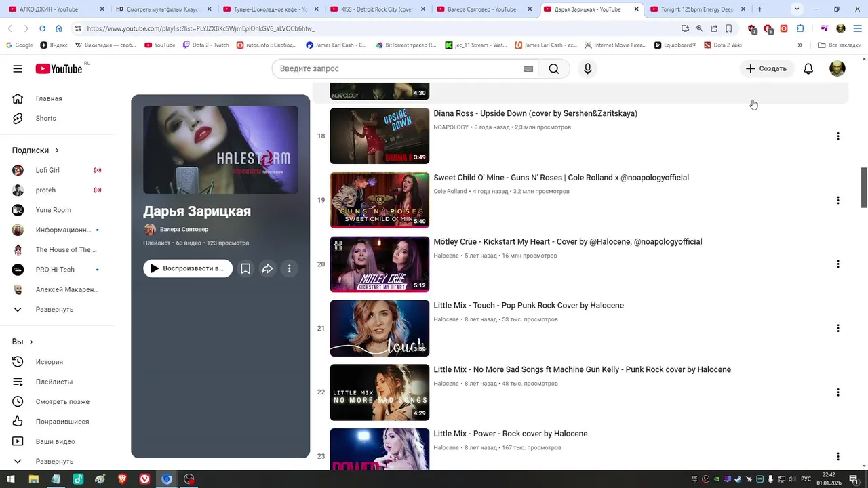Viewport: 868px width, 488px height.
Task: Open the tab search dropdown arrow
Action: click(x=797, y=9)
